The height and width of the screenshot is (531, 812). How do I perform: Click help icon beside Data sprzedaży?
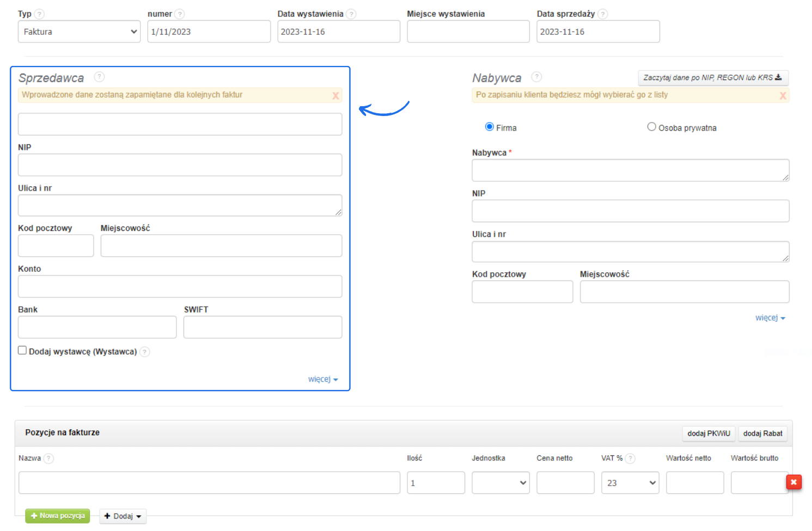(603, 14)
